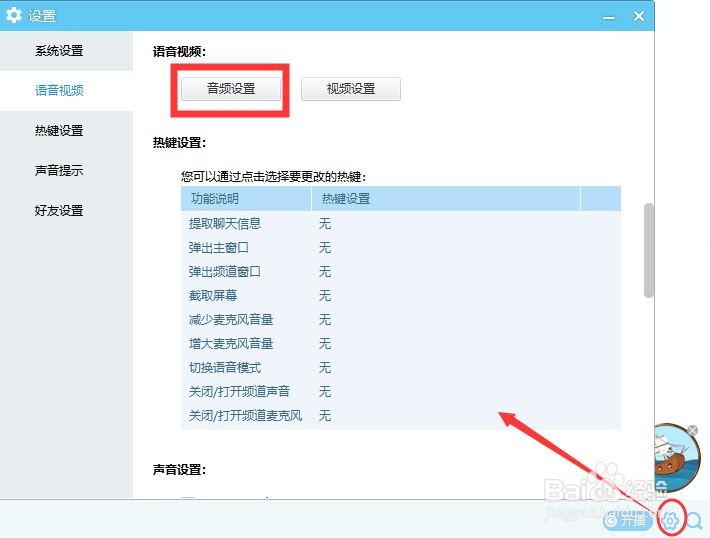The width and height of the screenshot is (710, 538).
Task: Click the 热键设置 table column header
Action: (x=446, y=198)
